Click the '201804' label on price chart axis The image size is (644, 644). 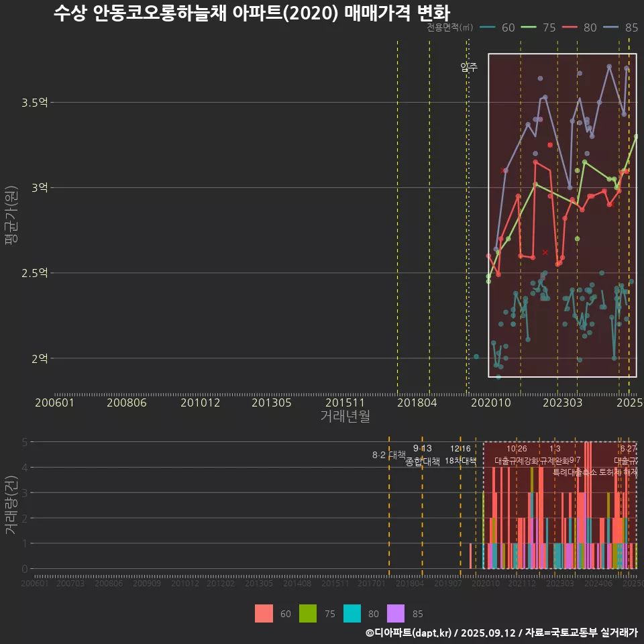point(417,402)
